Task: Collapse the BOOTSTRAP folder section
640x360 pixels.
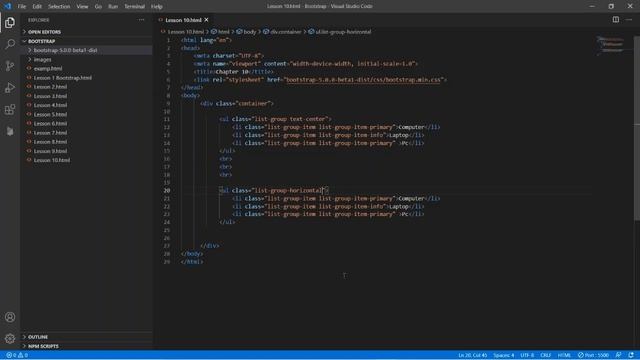Action: tap(87, 41)
